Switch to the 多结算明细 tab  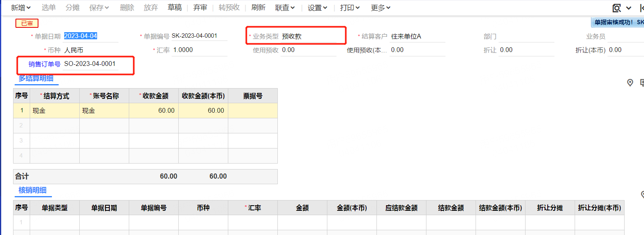coord(36,78)
